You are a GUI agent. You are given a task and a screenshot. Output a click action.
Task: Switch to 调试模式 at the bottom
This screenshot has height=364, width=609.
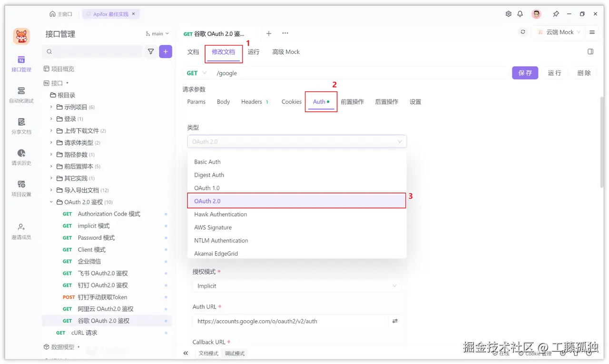234,353
